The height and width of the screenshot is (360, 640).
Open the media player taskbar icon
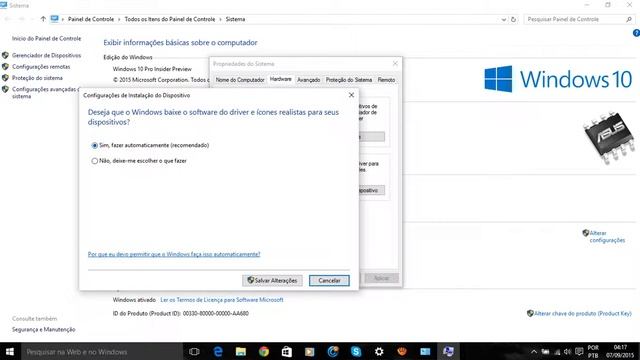309,351
